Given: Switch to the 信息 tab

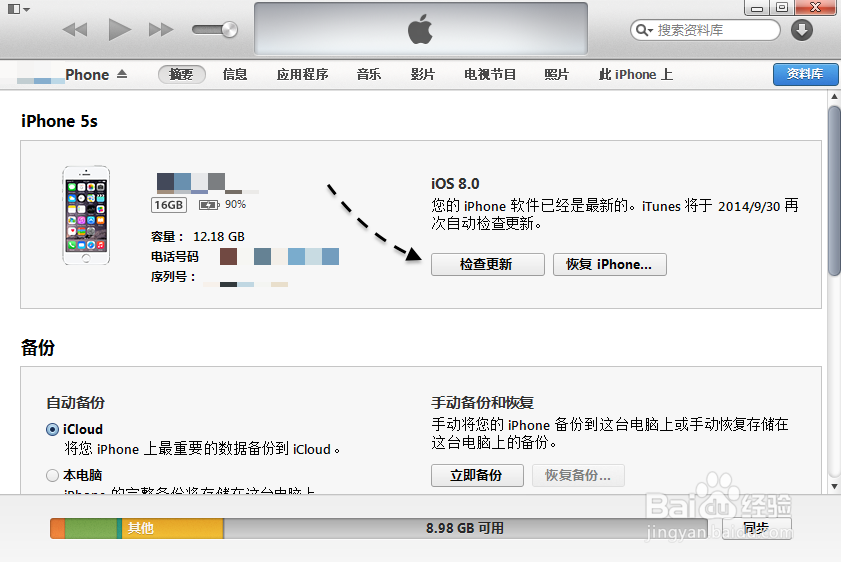Looking at the screenshot, I should coord(234,75).
